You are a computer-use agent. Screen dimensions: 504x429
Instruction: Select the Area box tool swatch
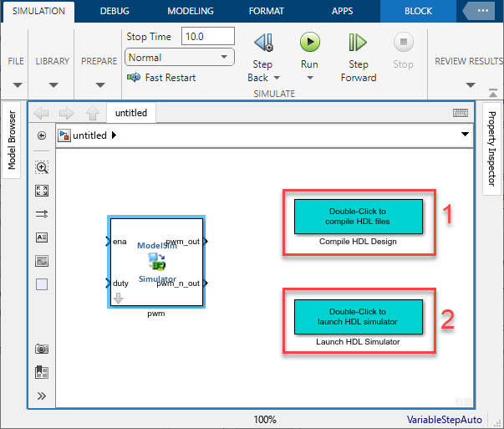tap(42, 284)
